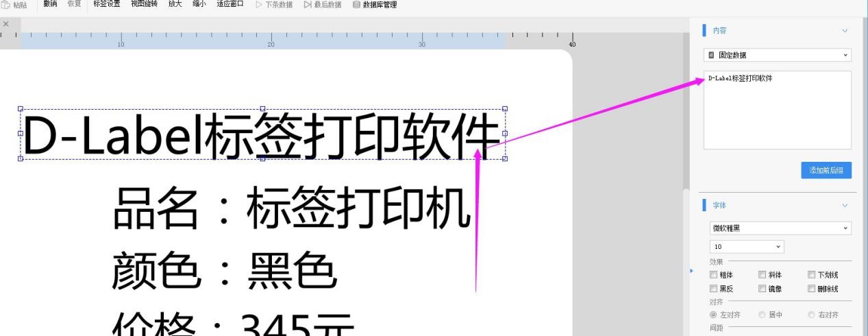This screenshot has height=336, width=868.
Task: Select the 左对齐 left align radio
Action: coord(713,315)
